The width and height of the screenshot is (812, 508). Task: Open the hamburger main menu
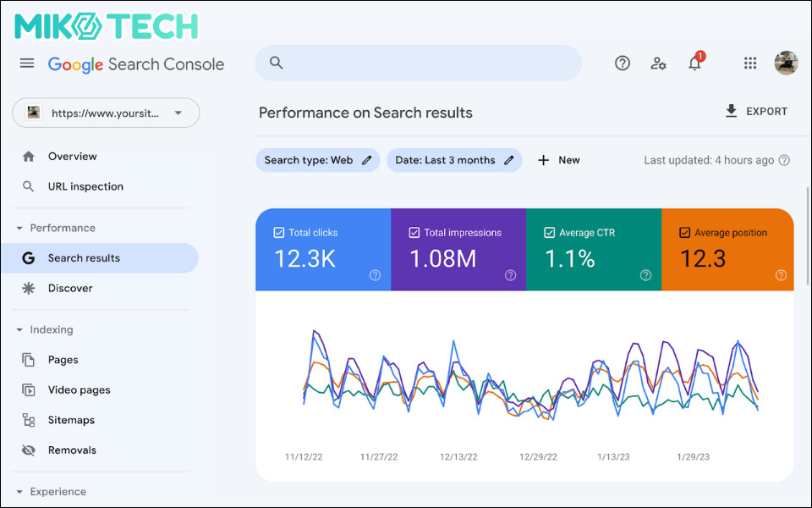click(x=27, y=63)
